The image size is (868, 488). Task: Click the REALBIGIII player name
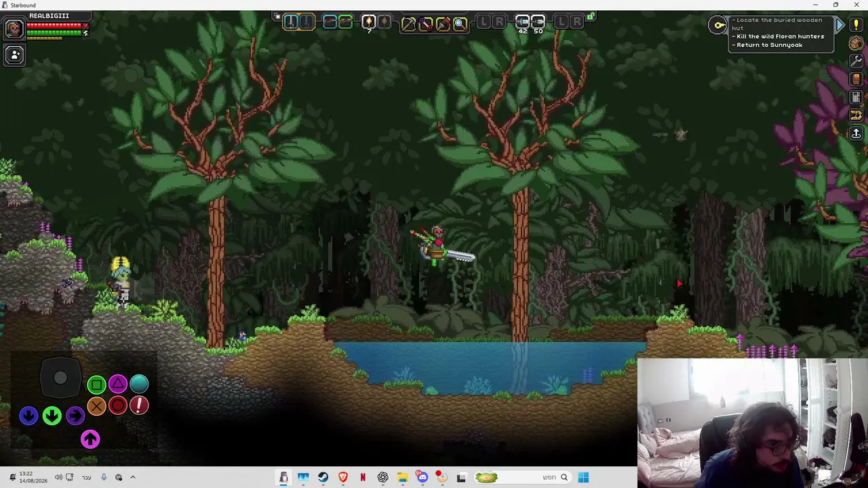pos(49,16)
